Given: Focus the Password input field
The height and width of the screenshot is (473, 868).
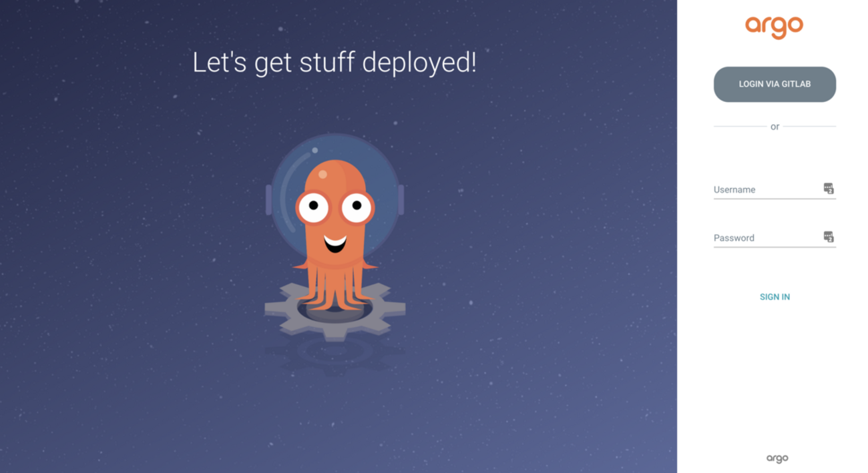Looking at the screenshot, I should click(x=775, y=238).
